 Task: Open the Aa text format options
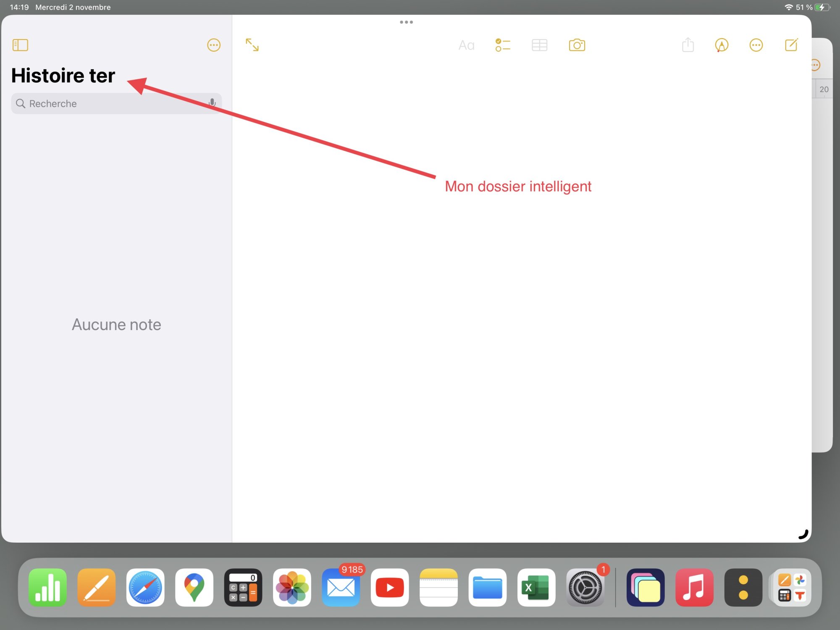(x=466, y=45)
